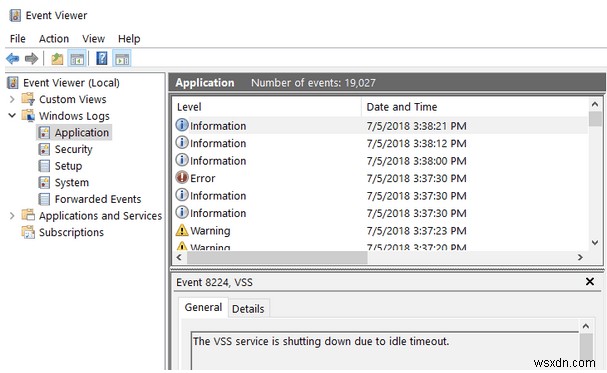Select the 7/5/2018 3:38:00 PM cell

tap(416, 161)
